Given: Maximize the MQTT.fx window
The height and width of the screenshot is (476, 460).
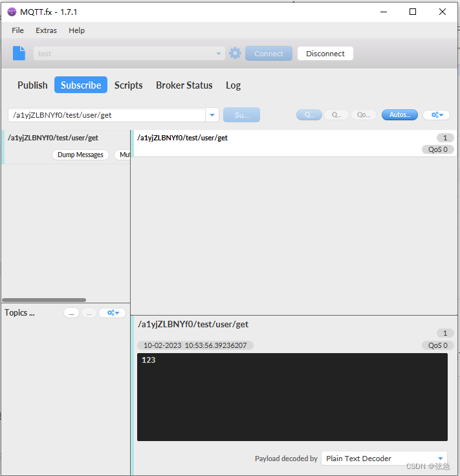Looking at the screenshot, I should click(413, 12).
